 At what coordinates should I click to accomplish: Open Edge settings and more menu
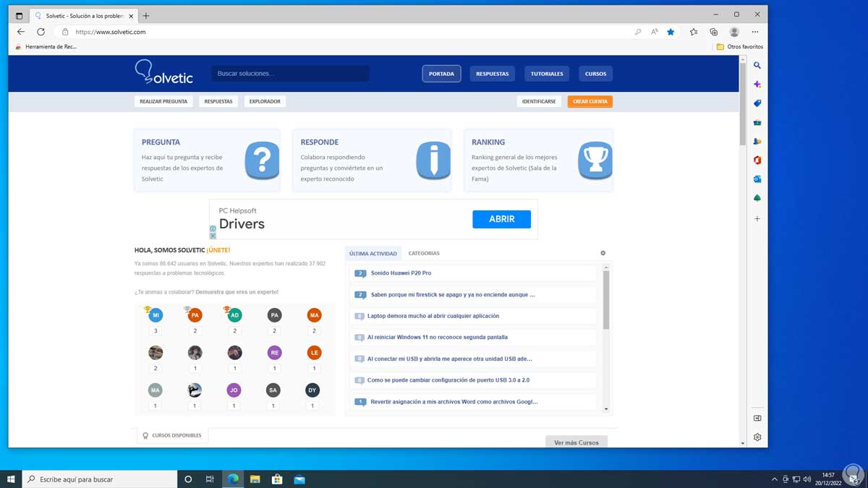pyautogui.click(x=755, y=32)
